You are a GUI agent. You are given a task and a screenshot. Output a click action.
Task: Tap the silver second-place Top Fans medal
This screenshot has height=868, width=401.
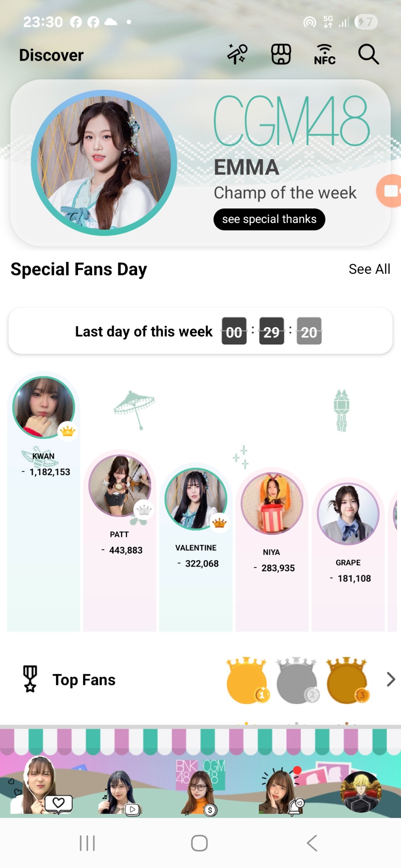pyautogui.click(x=297, y=681)
